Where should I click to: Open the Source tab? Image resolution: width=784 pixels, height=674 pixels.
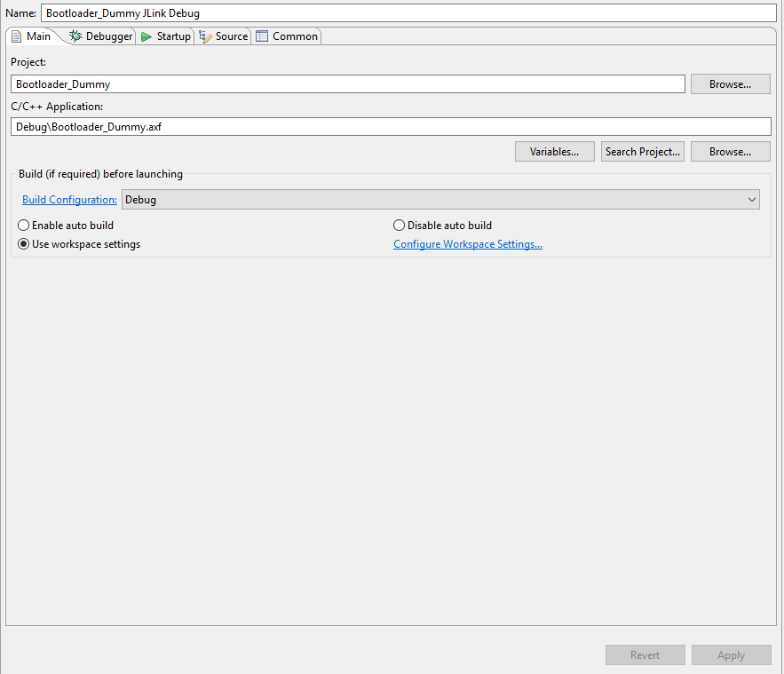click(x=223, y=36)
